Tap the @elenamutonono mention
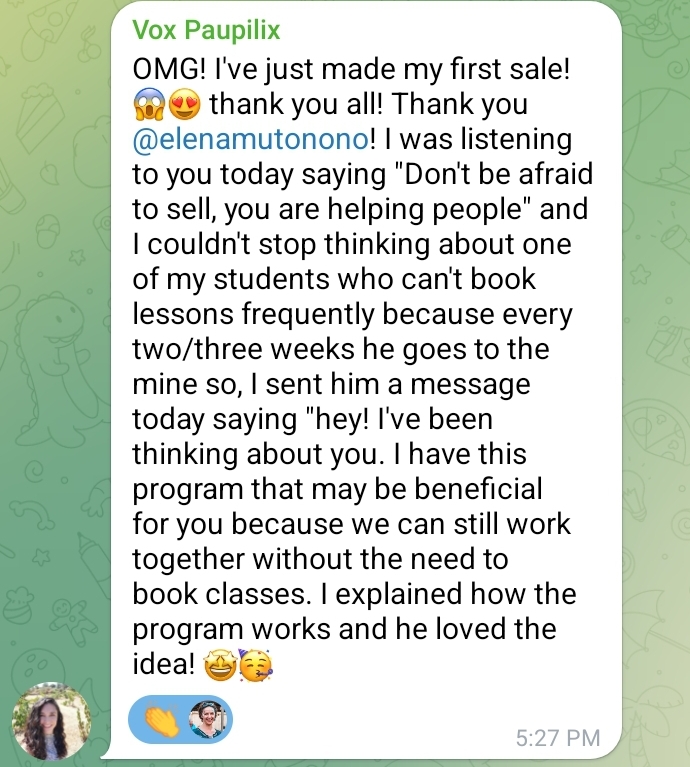 coord(251,139)
